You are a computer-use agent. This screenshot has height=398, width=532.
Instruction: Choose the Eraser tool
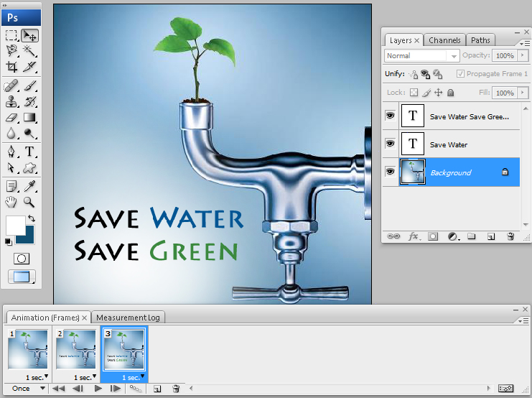coord(11,117)
